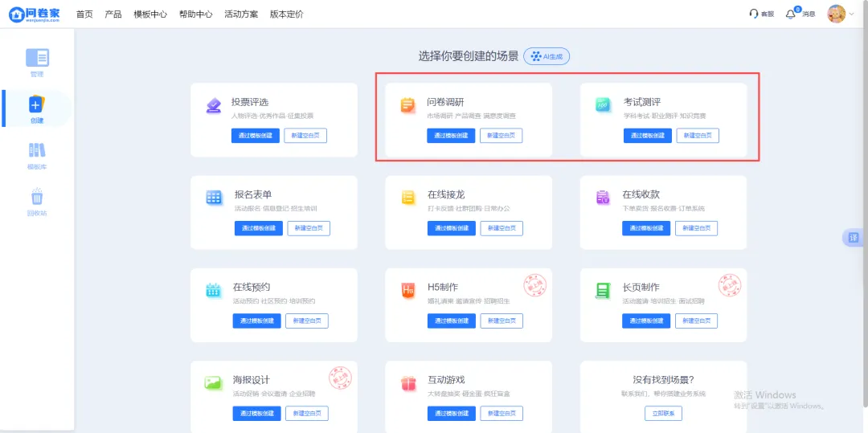Open the 管理 sidebar icon
This screenshot has width=868, height=433.
pyautogui.click(x=37, y=58)
